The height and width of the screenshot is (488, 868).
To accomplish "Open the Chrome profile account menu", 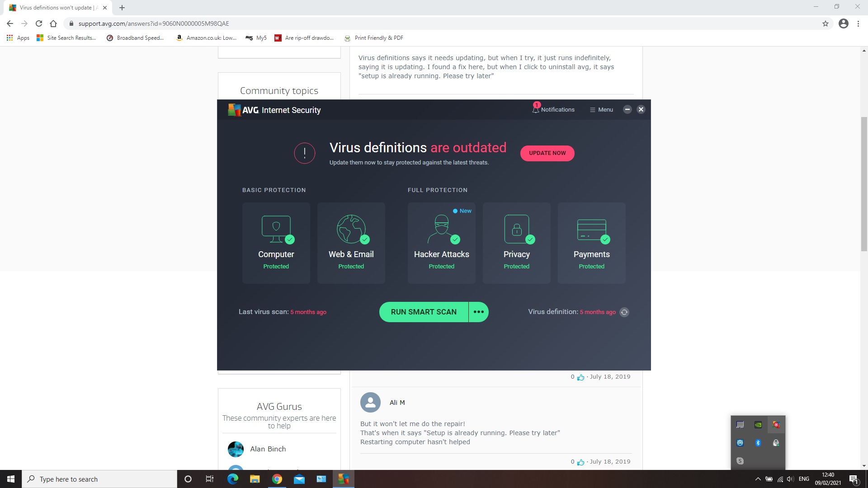I will pyautogui.click(x=843, y=23).
